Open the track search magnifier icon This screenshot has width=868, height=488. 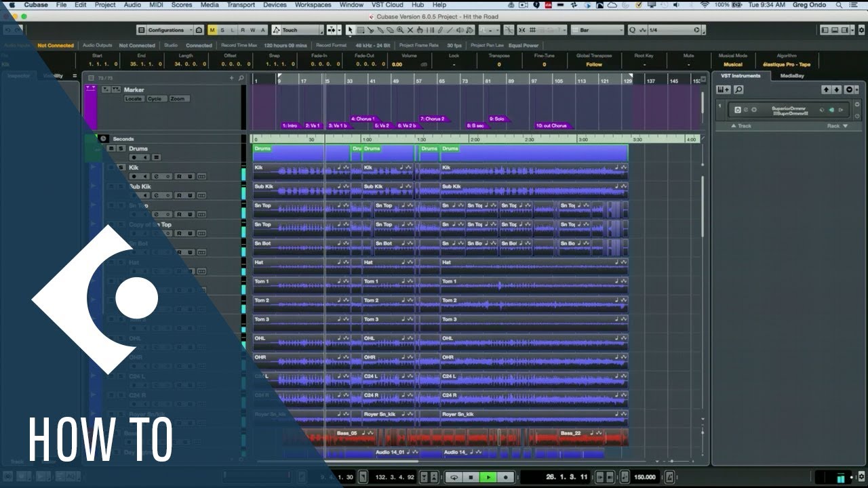point(240,78)
